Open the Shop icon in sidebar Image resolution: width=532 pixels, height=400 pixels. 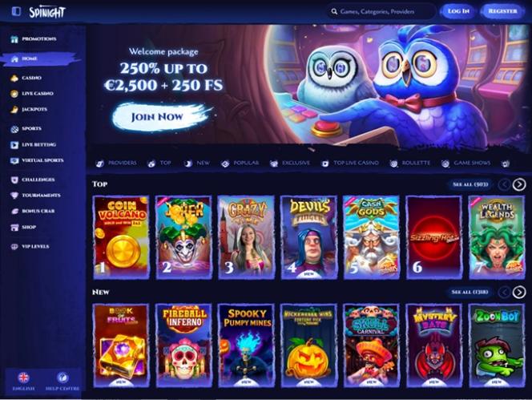point(14,227)
